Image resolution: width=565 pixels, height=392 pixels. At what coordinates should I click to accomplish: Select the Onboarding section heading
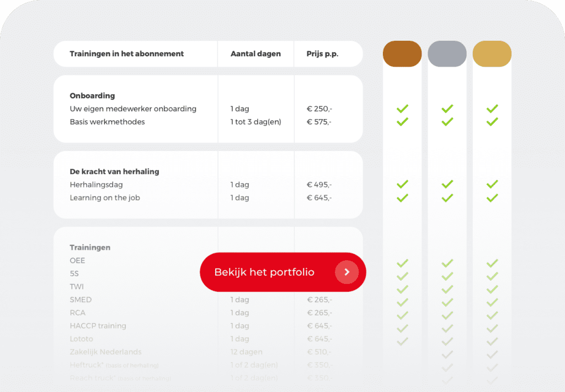pyautogui.click(x=92, y=95)
